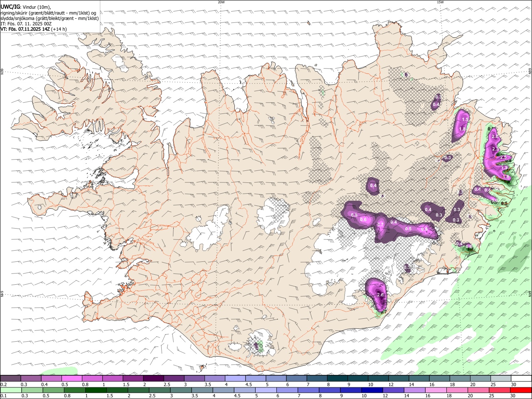532x399 pixels.
Task: Click the 15W longitude label at the top
Action: [x=440, y=2]
